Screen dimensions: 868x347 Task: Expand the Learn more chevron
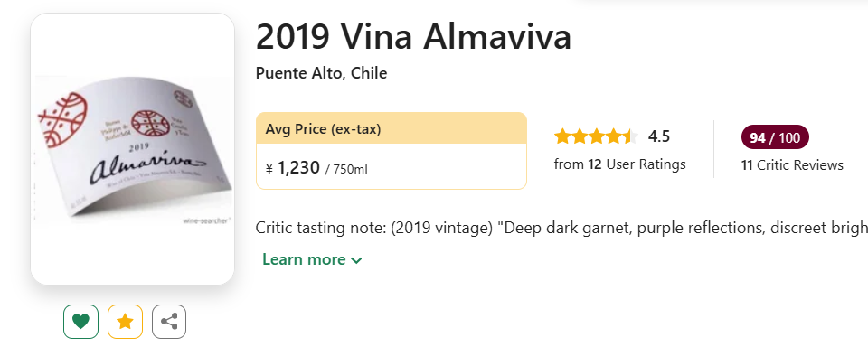pyautogui.click(x=357, y=260)
